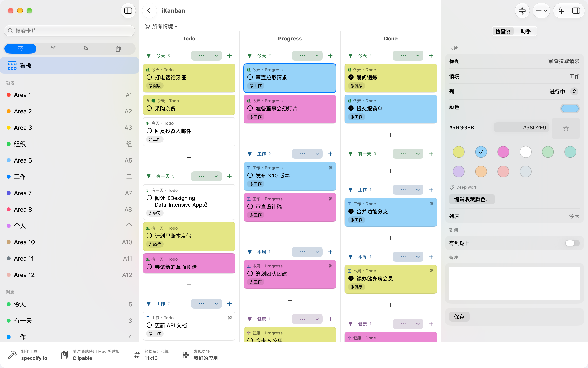
Task: Focus the 搜索卡片 search field
Action: 69,31
